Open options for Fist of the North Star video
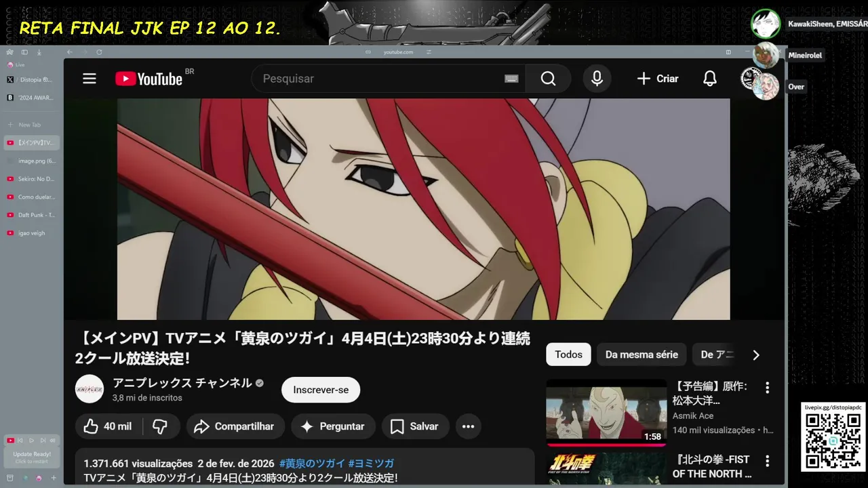The image size is (868, 488). (767, 461)
